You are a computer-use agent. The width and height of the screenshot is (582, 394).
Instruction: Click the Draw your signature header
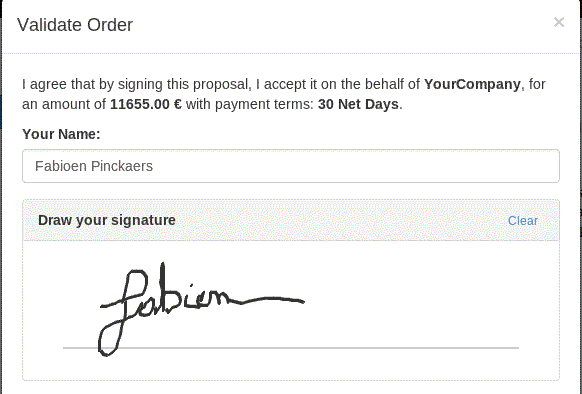tap(107, 220)
